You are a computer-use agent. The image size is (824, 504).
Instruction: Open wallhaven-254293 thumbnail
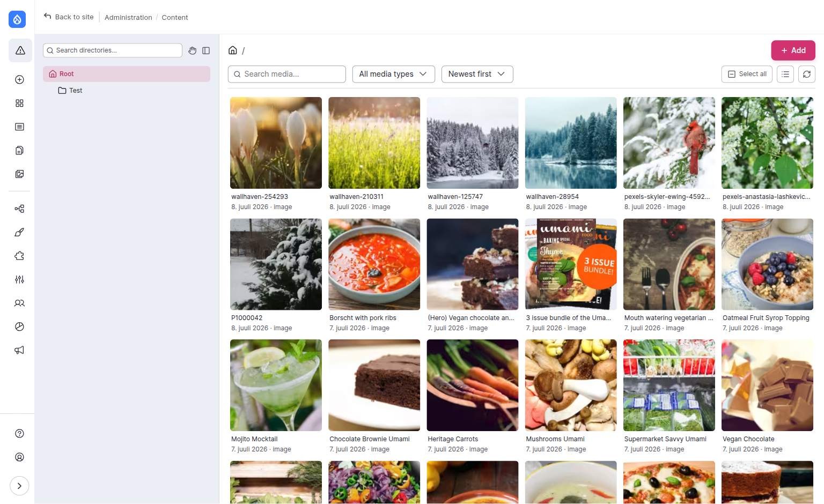pyautogui.click(x=276, y=143)
